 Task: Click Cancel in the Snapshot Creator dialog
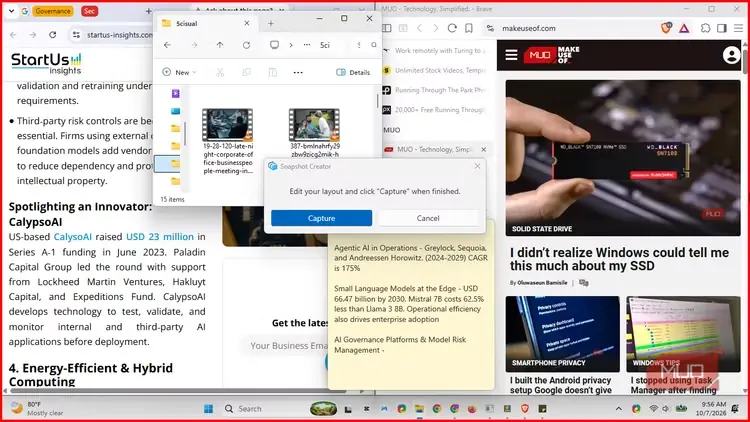428,218
